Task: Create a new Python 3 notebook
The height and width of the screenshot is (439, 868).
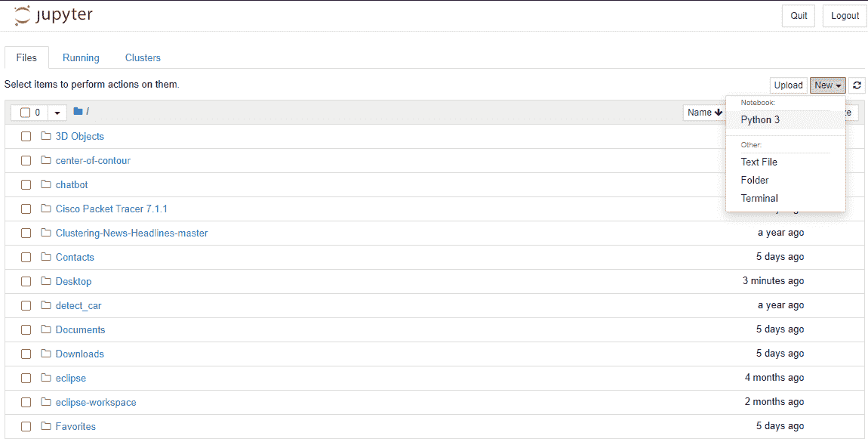Action: (760, 119)
